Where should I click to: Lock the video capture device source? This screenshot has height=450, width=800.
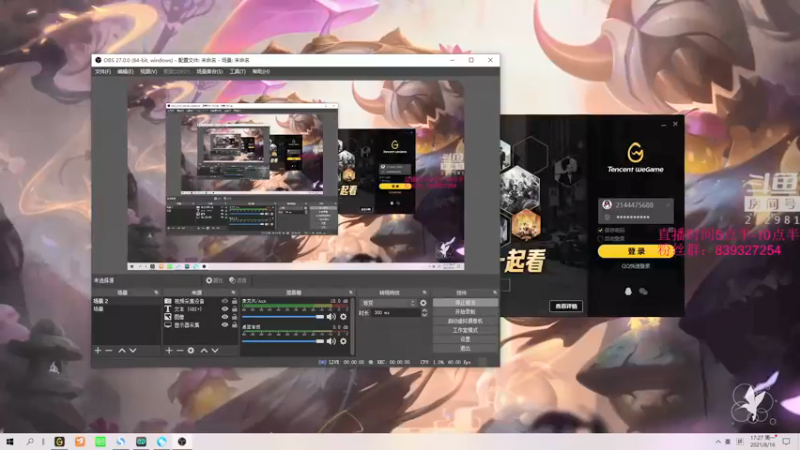coord(234,301)
